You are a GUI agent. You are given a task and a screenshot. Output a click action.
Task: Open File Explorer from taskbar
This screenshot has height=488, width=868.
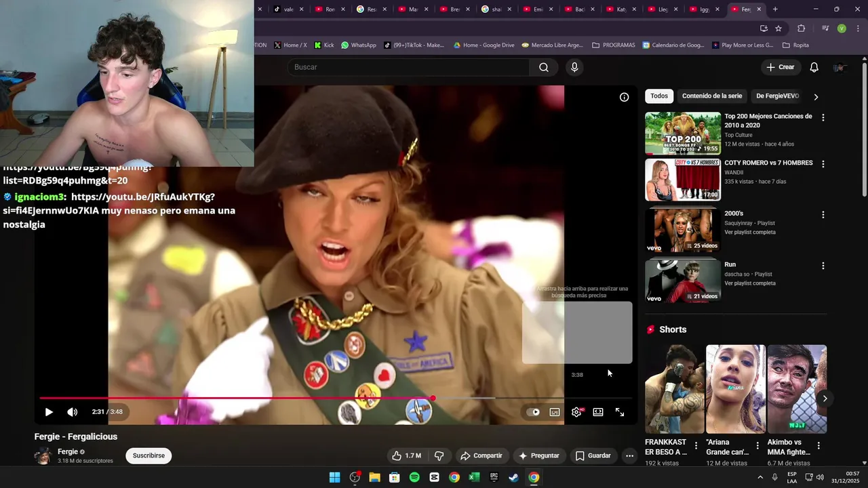(374, 477)
